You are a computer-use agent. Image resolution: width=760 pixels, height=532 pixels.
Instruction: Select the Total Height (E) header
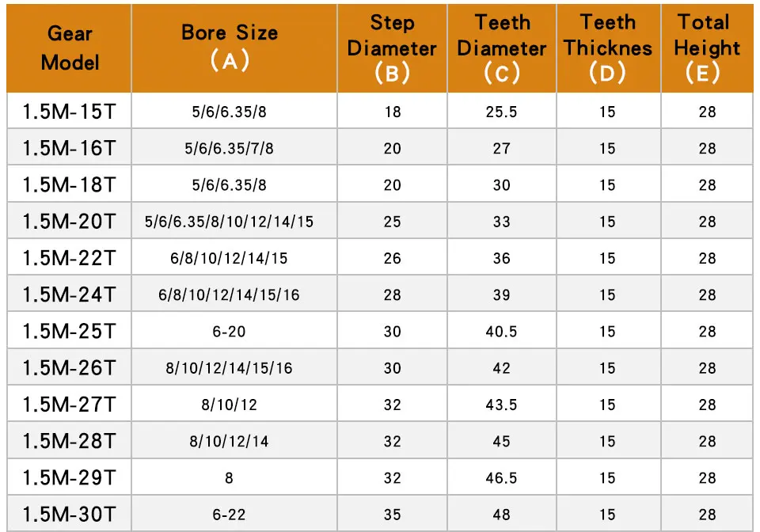click(x=707, y=48)
